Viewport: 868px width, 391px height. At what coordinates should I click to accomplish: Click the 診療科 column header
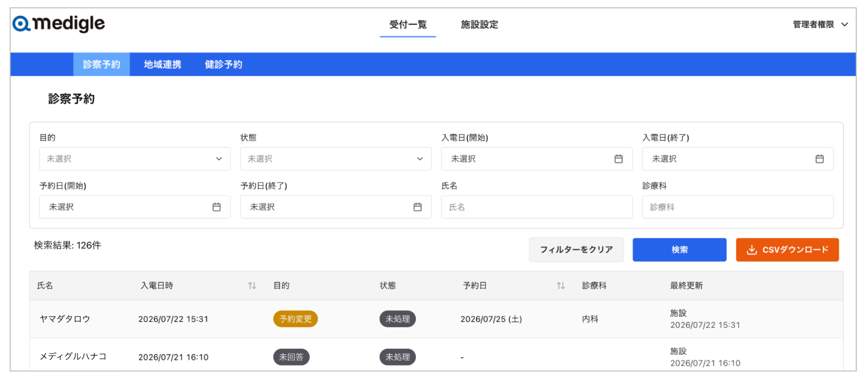594,286
